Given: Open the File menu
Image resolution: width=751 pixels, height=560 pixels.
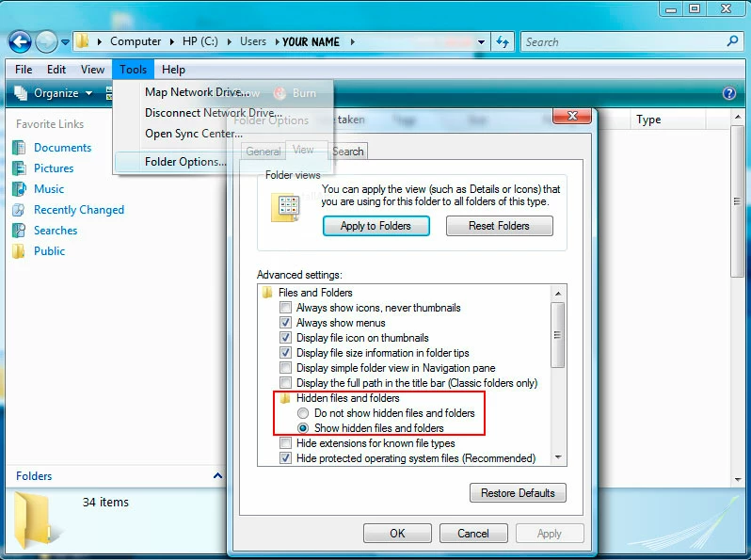Looking at the screenshot, I should point(24,70).
